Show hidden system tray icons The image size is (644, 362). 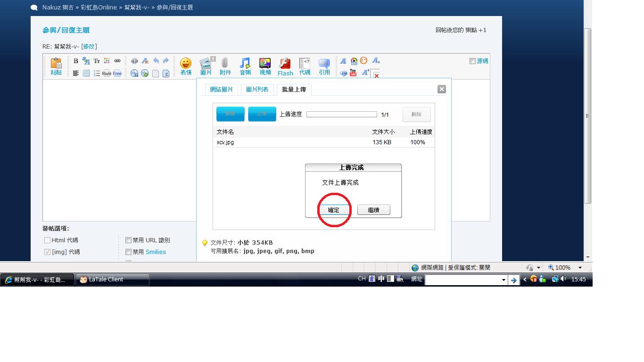click(x=525, y=280)
